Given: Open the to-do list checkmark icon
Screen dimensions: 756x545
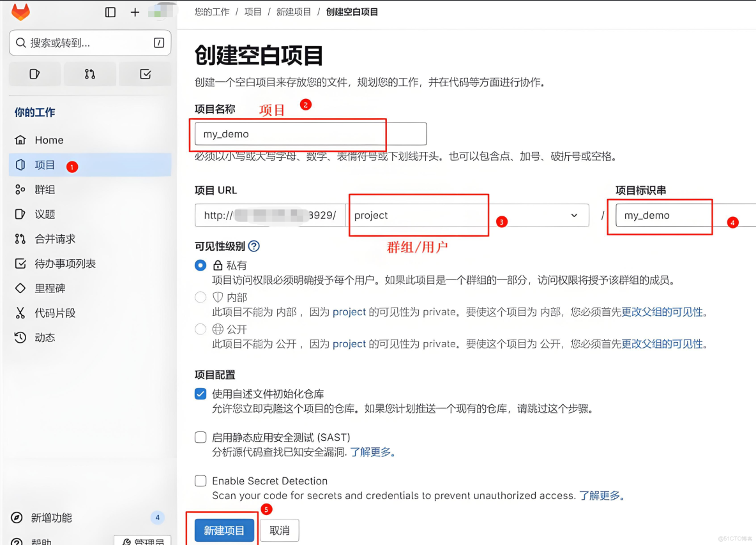Looking at the screenshot, I should 145,74.
